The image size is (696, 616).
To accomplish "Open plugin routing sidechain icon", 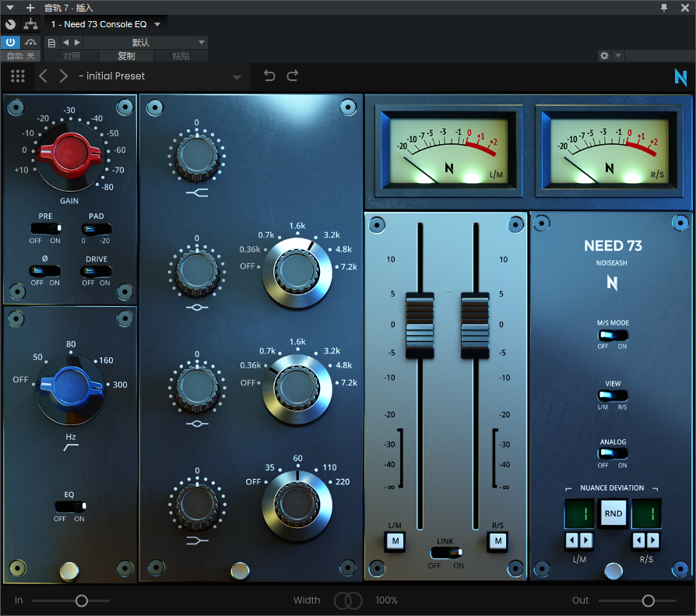I will coord(30,24).
